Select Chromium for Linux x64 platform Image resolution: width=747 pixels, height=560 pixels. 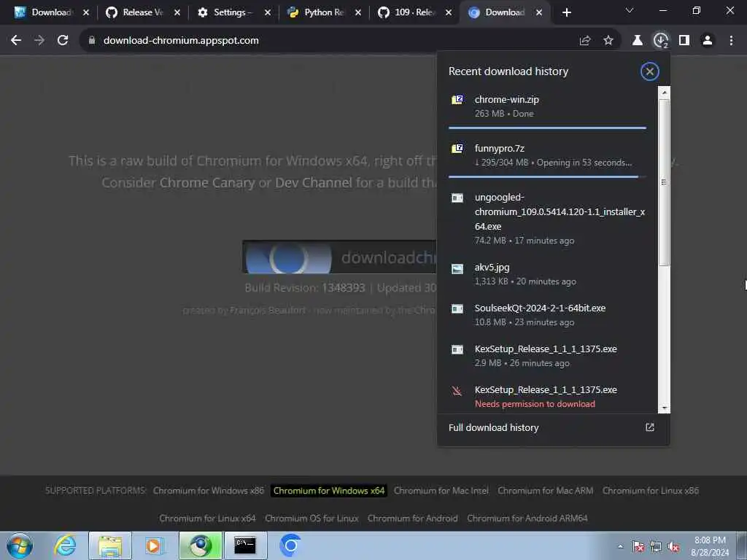[x=207, y=518]
